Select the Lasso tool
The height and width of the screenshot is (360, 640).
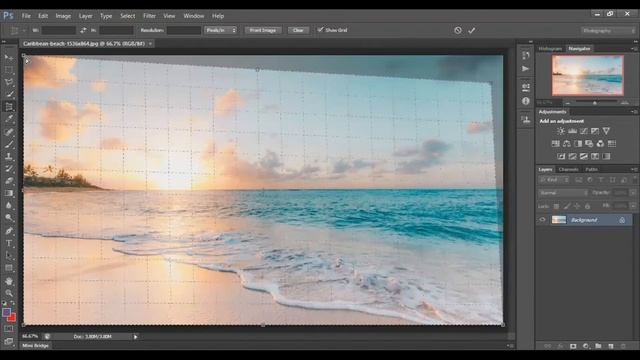pos(9,82)
